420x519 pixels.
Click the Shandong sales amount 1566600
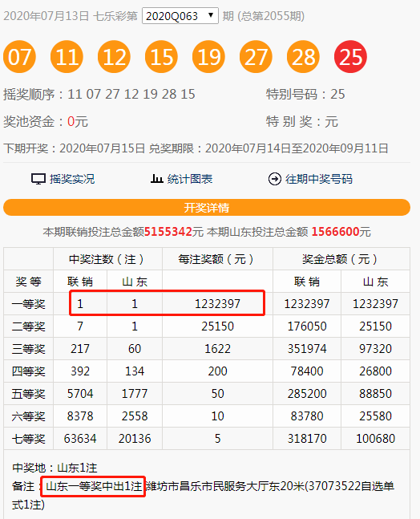coord(335,232)
